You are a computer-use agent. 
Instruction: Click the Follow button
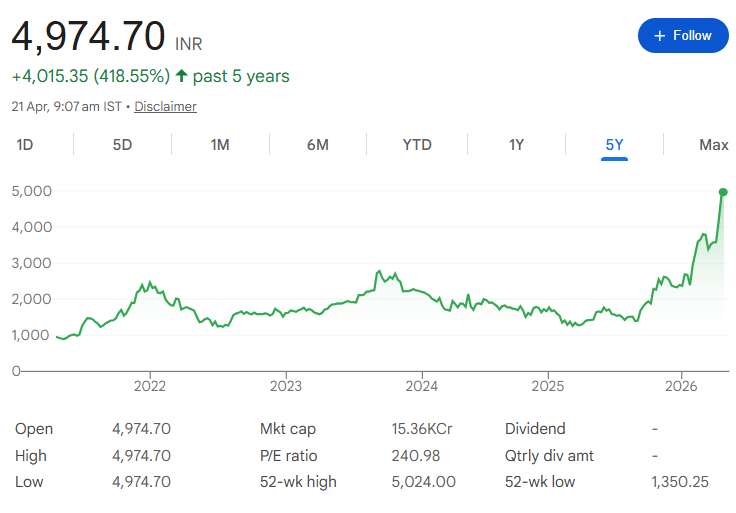pyautogui.click(x=682, y=36)
